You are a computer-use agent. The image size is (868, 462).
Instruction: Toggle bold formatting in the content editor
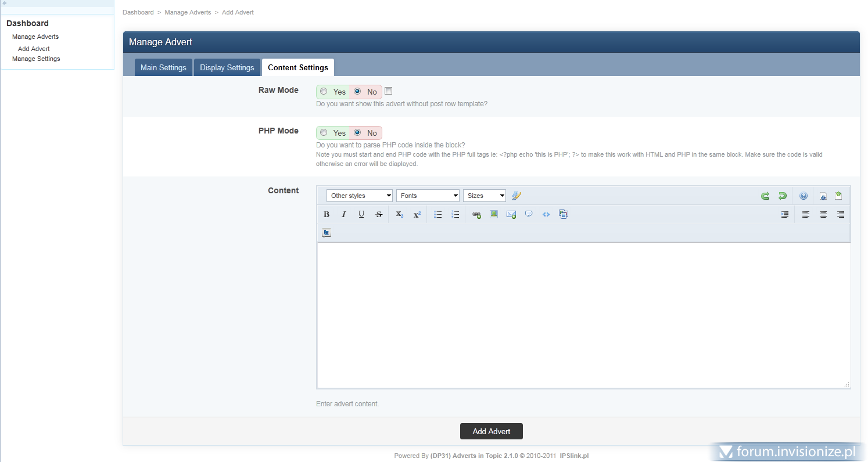327,214
